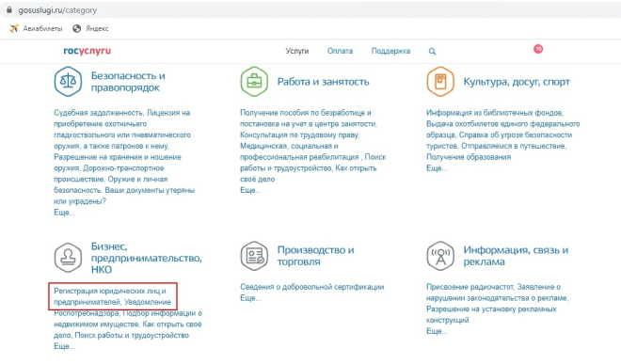
Task: Open Производство и торговля heading
Action: tap(315, 256)
